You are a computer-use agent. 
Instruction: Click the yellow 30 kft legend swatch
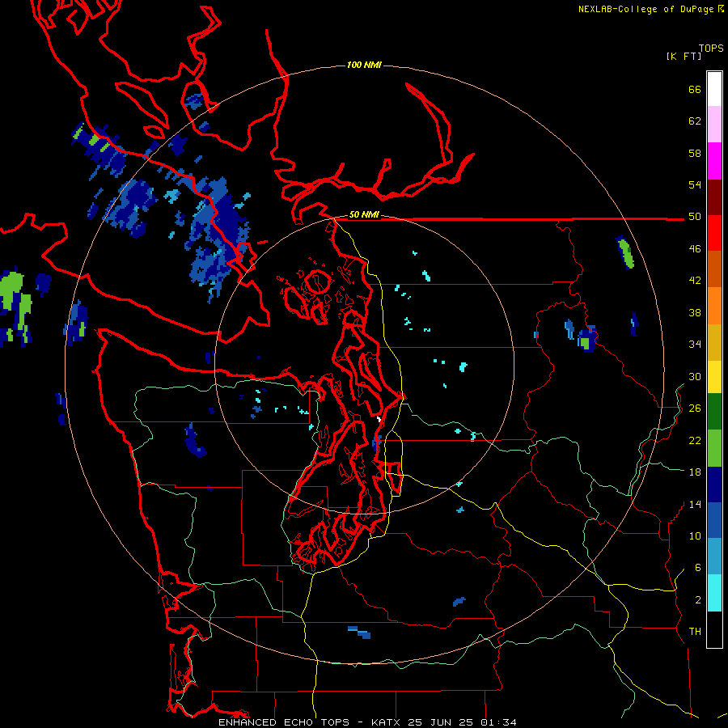point(714,377)
